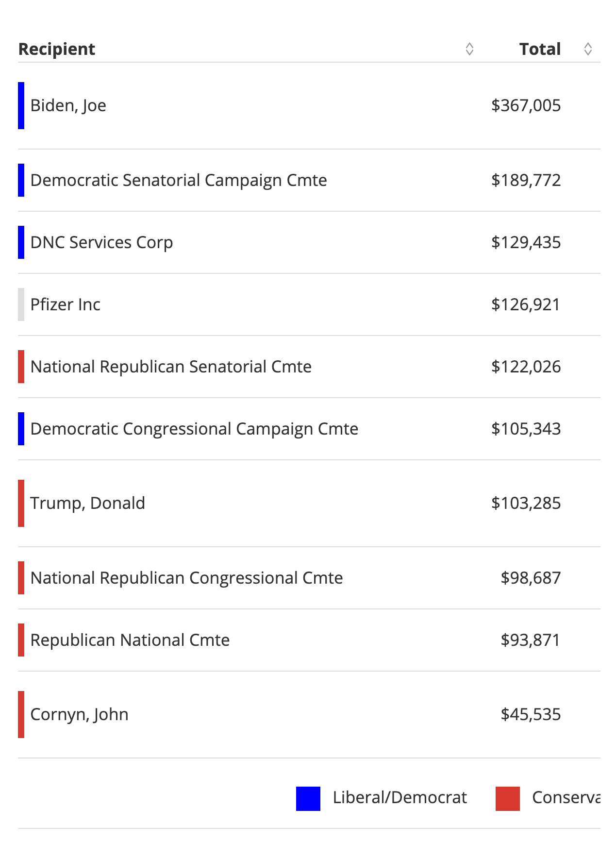616x842 pixels.
Task: Select the Cornyn, John row
Action: [80, 714]
